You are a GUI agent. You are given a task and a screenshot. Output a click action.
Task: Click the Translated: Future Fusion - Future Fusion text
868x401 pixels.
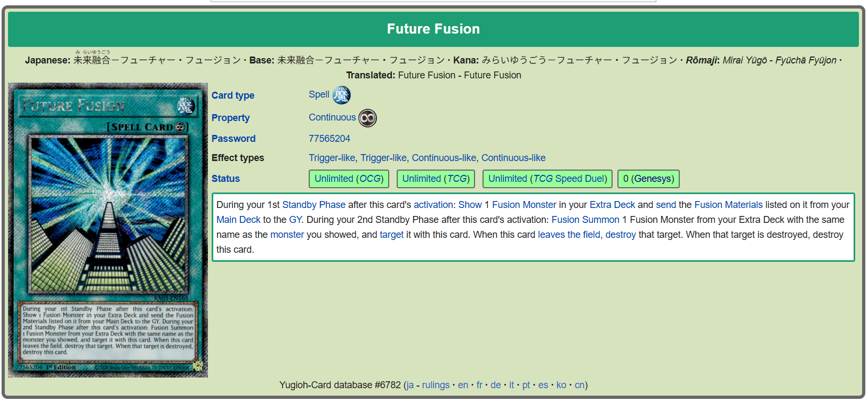pyautogui.click(x=433, y=75)
